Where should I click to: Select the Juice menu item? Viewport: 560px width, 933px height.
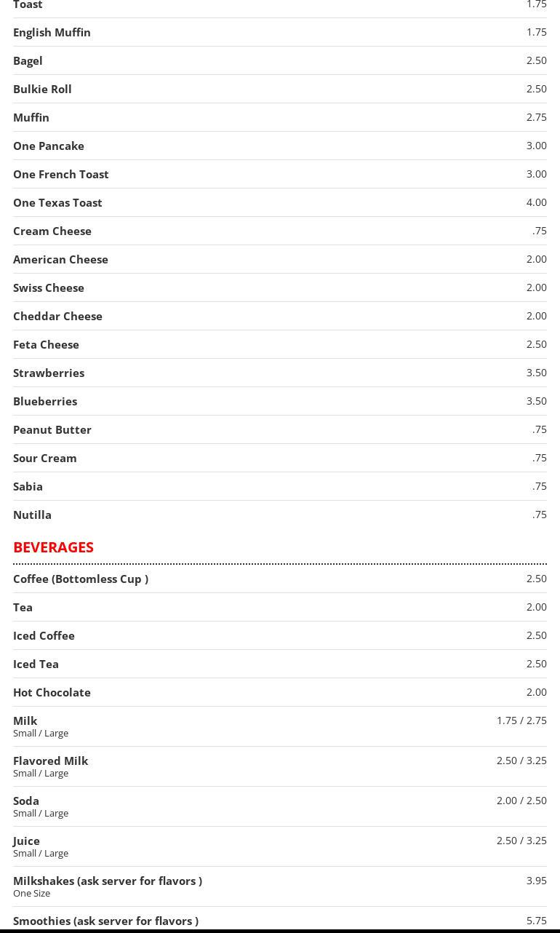[x=26, y=841]
